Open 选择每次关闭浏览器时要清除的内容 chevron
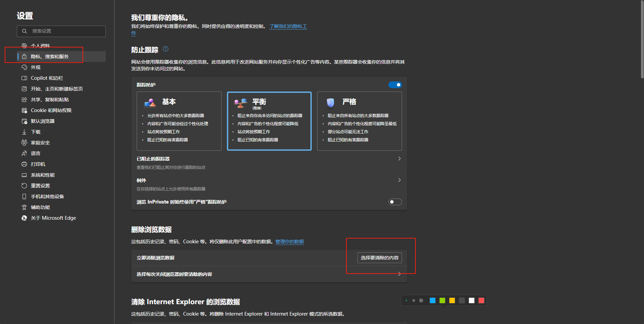This screenshot has height=324, width=644. (399, 274)
